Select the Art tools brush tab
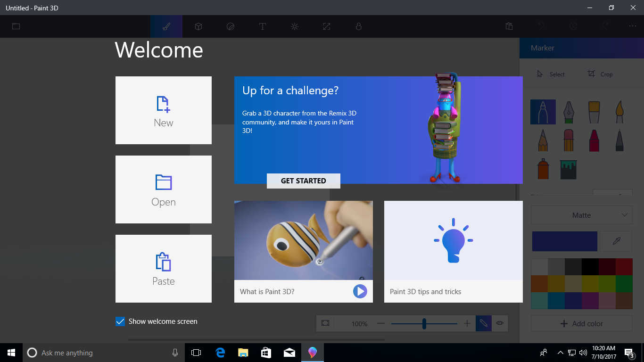644x362 pixels. pyautogui.click(x=166, y=26)
